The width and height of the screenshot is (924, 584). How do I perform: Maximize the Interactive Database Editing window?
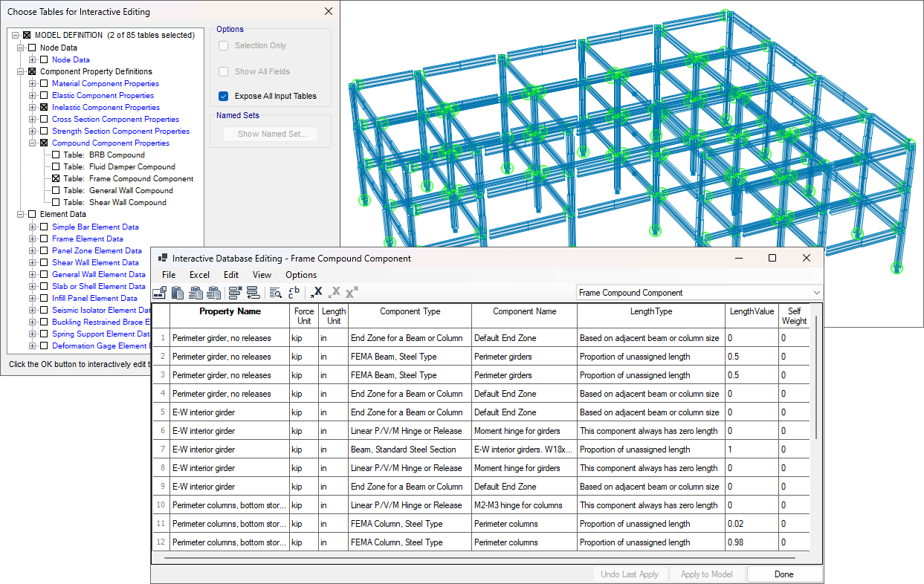point(772,258)
